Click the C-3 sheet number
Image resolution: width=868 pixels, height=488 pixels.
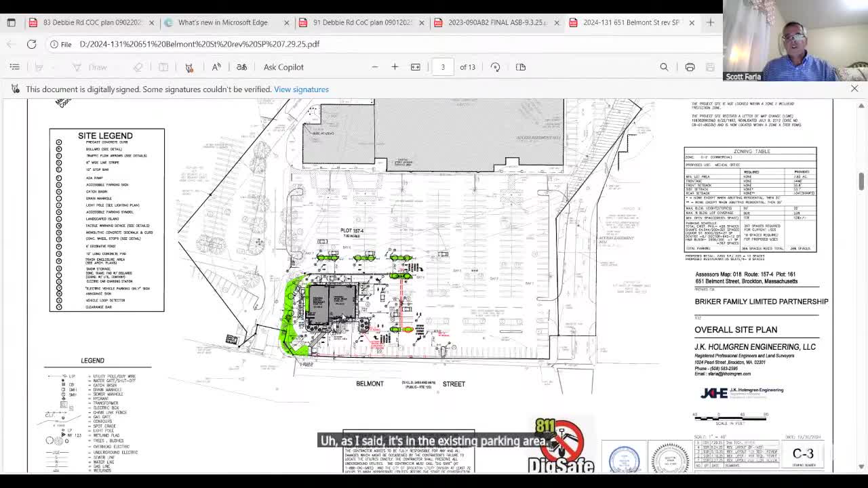(x=803, y=454)
